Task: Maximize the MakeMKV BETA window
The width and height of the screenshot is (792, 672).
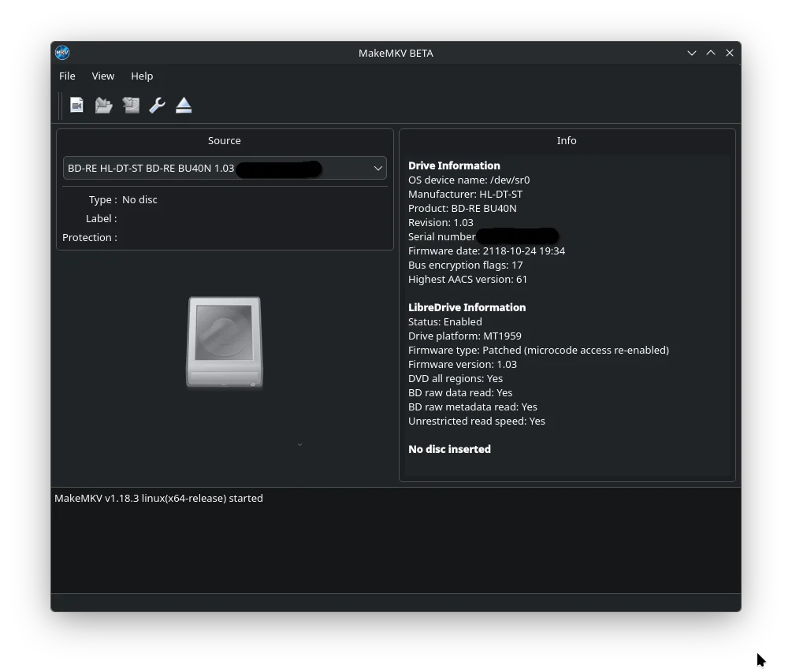Action: pyautogui.click(x=711, y=53)
